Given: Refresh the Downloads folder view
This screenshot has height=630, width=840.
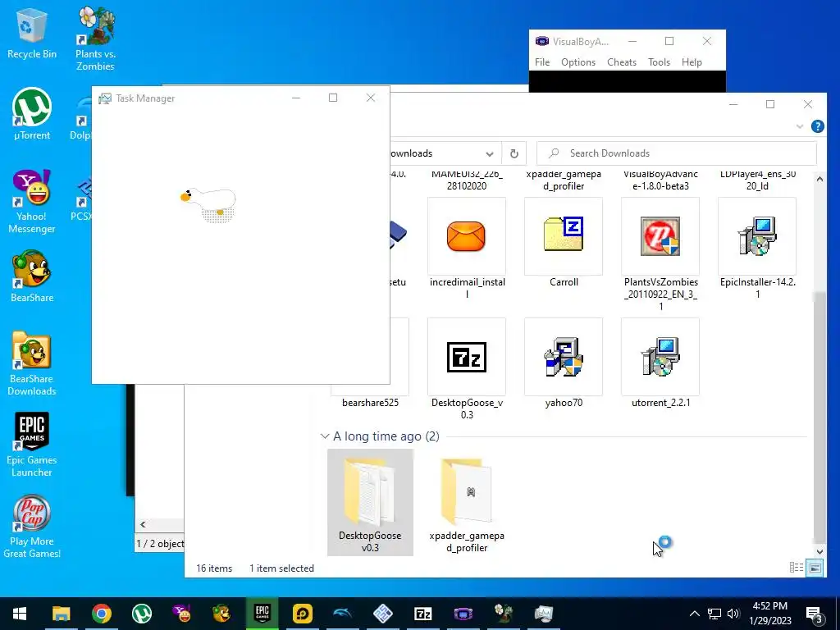Looking at the screenshot, I should 514,153.
